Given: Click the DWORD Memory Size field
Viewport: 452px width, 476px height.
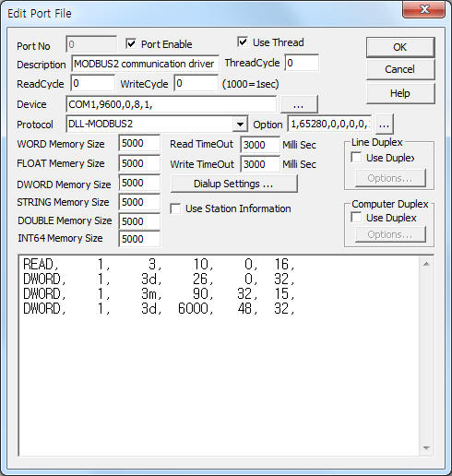Looking at the screenshot, I should [x=139, y=183].
